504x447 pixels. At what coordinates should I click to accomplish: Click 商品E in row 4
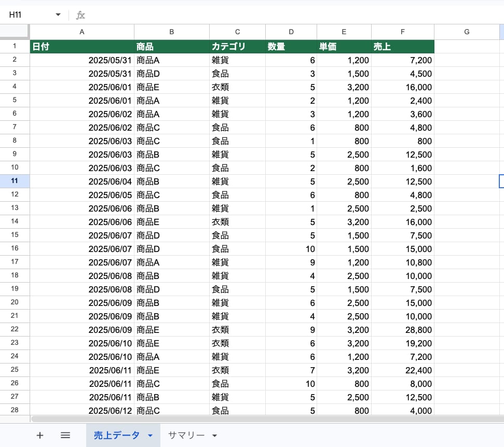pyautogui.click(x=172, y=87)
